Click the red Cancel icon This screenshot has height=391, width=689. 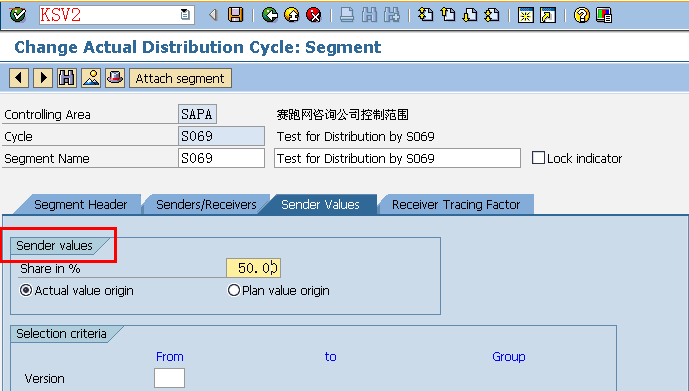click(x=314, y=15)
